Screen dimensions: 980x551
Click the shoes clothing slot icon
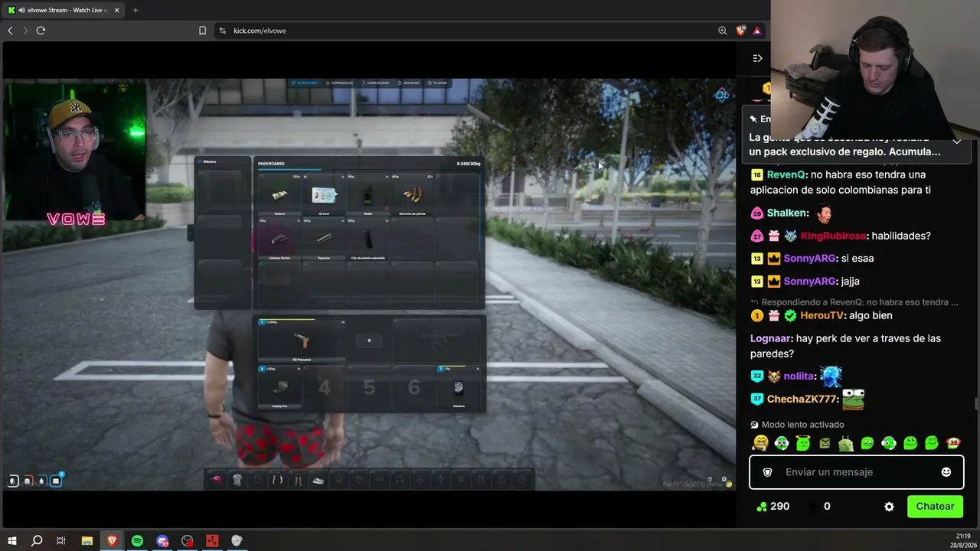pyautogui.click(x=318, y=480)
